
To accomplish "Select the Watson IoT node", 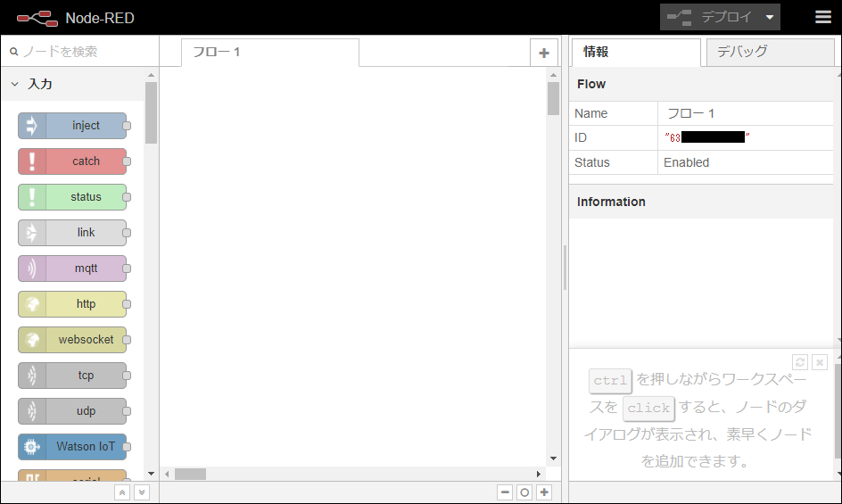I will (x=72, y=447).
